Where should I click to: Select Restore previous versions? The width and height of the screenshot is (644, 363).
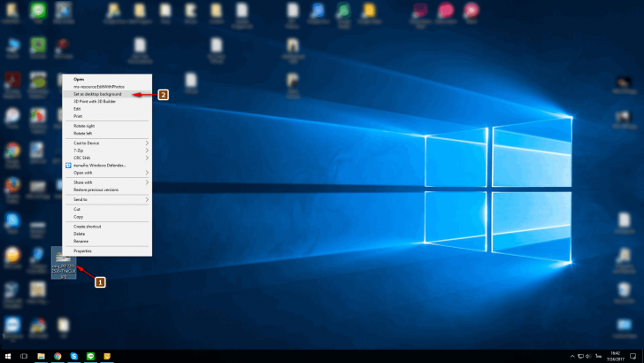[107, 190]
